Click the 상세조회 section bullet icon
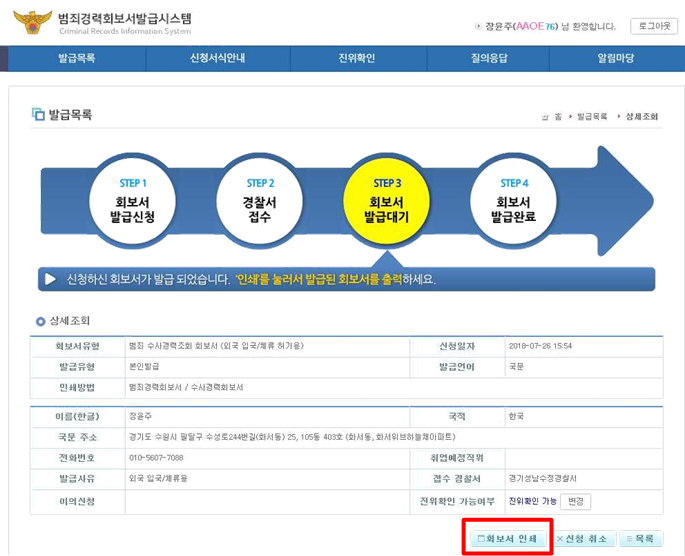Image resolution: width=685 pixels, height=556 pixels. [x=40, y=321]
